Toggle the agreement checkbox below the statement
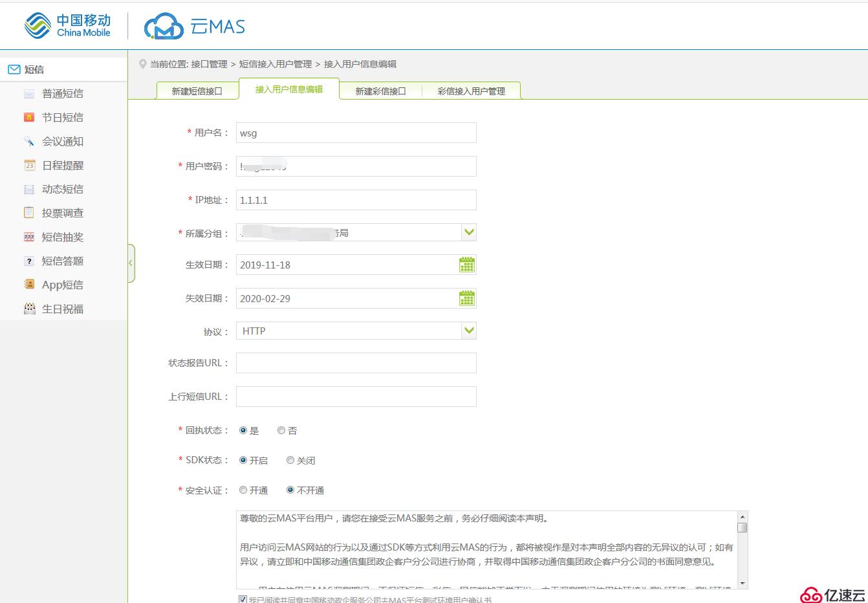The height and width of the screenshot is (603, 868). pyautogui.click(x=243, y=599)
